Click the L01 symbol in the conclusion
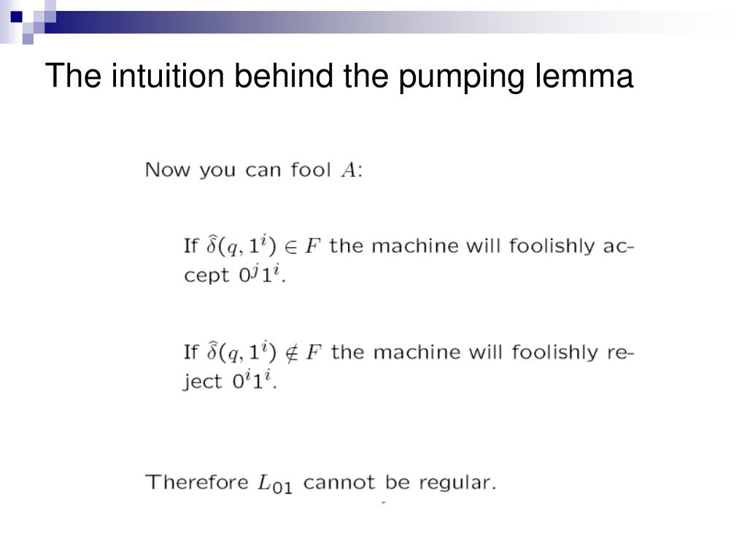 tap(275, 484)
